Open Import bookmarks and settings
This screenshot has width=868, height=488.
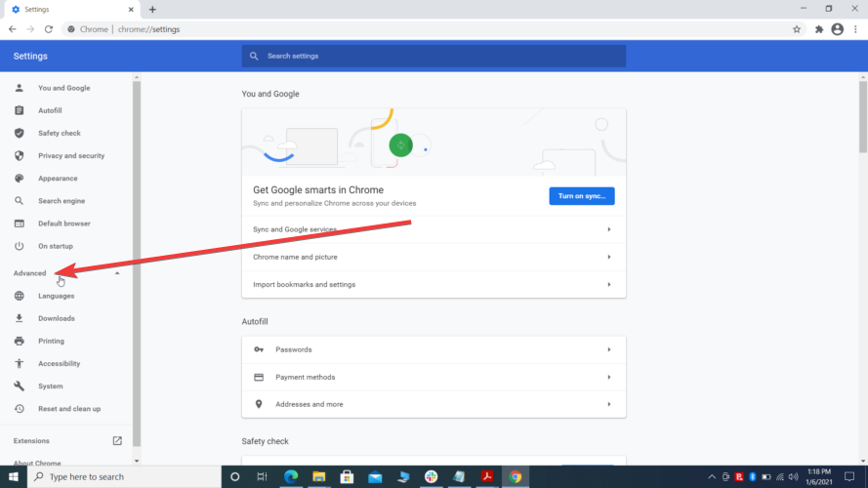point(434,284)
